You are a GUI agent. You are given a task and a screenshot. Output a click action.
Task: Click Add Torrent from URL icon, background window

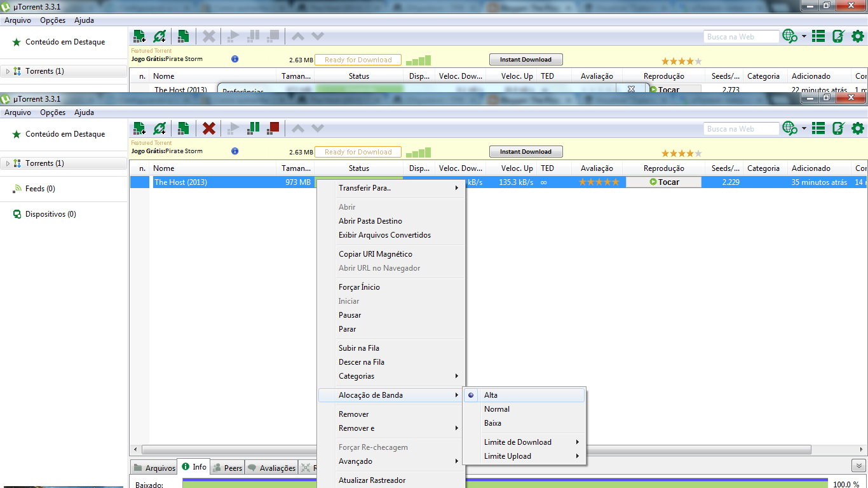pyautogui.click(x=159, y=36)
